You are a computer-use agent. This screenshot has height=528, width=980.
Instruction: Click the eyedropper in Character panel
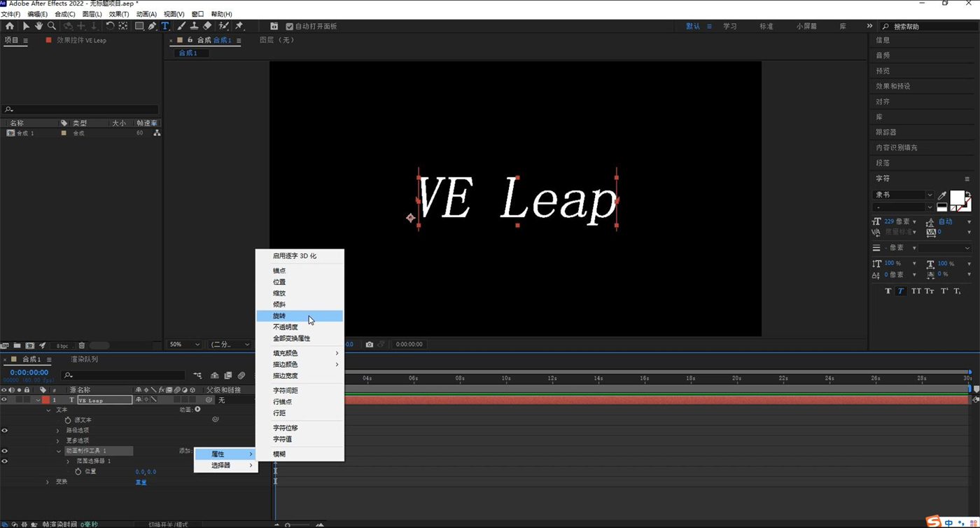[942, 195]
